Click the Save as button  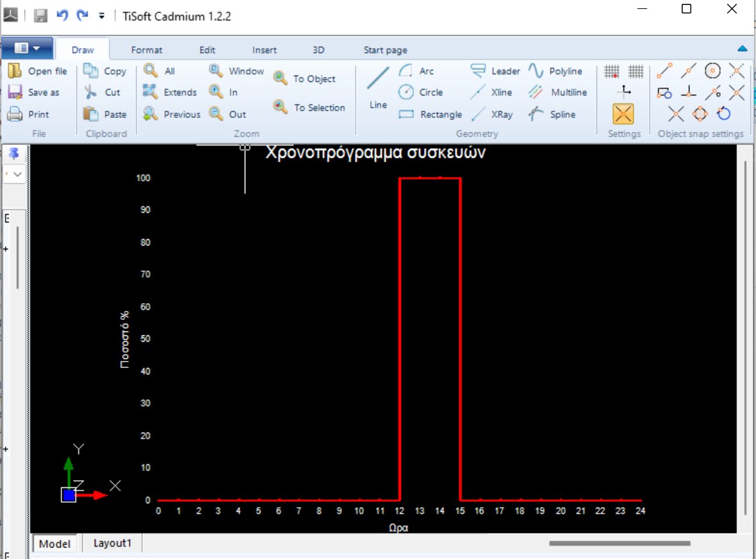point(37,92)
